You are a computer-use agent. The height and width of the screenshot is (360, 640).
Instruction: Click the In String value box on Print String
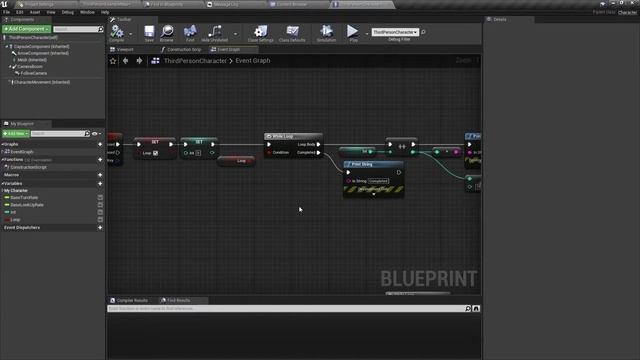coord(378,181)
